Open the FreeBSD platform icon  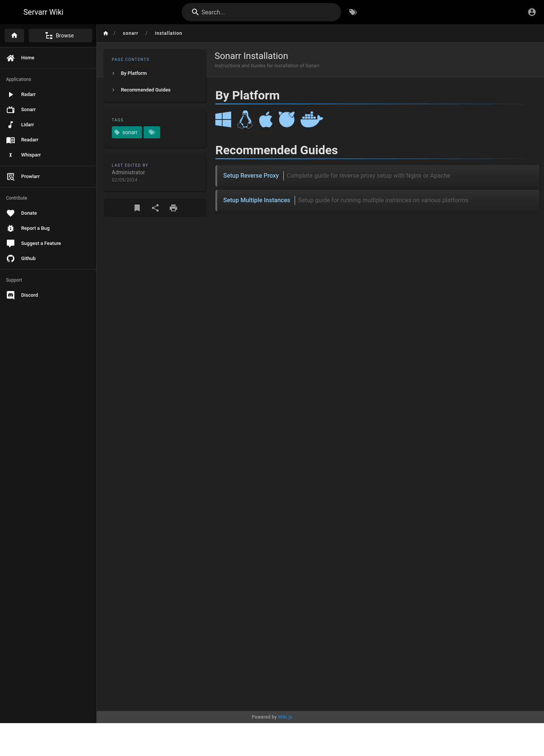287,119
